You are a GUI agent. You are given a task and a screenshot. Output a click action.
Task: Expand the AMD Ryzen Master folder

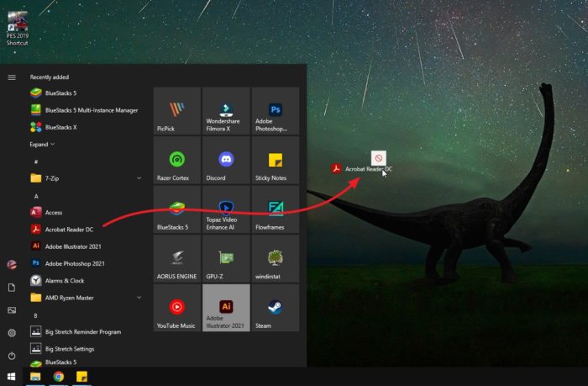pos(87,298)
